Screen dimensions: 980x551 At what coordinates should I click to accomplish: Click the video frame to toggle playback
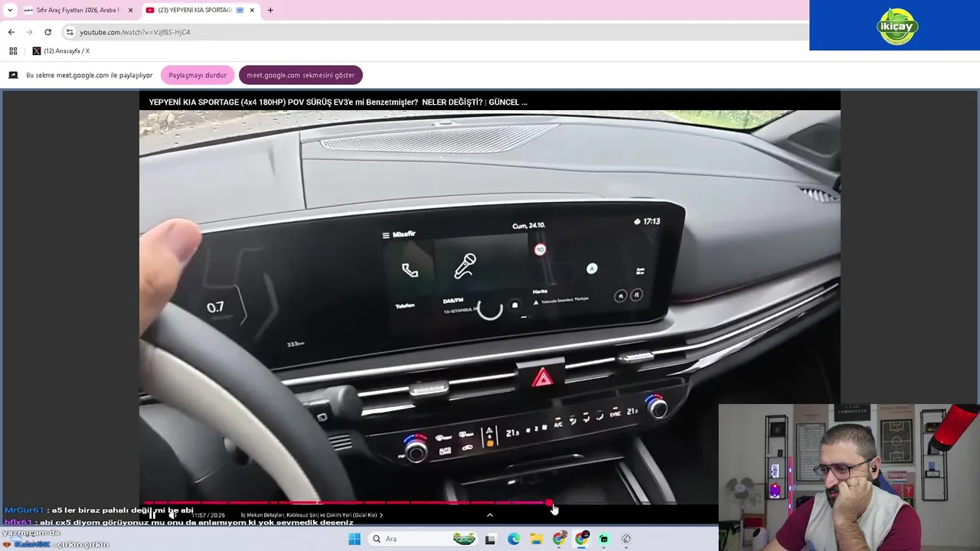(490, 306)
